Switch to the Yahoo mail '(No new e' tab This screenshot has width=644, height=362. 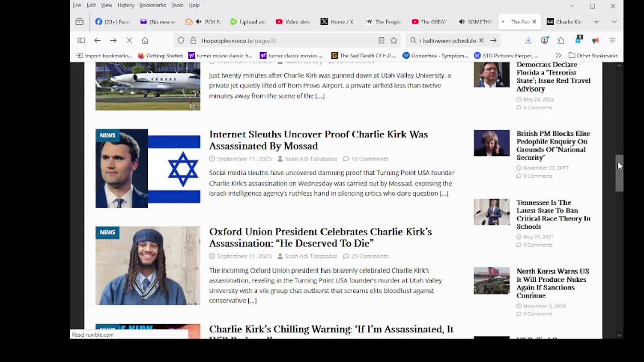(x=158, y=22)
